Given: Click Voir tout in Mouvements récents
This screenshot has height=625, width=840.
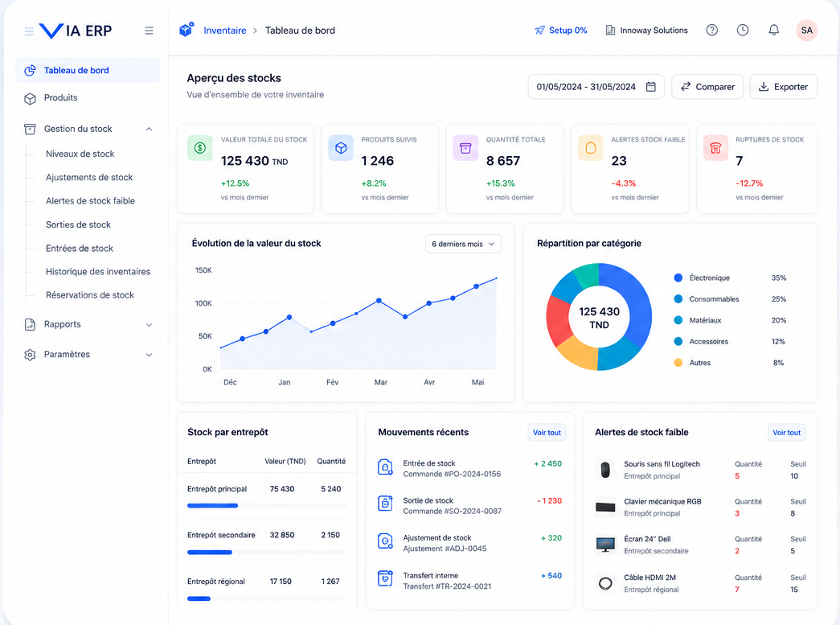Looking at the screenshot, I should click(547, 433).
